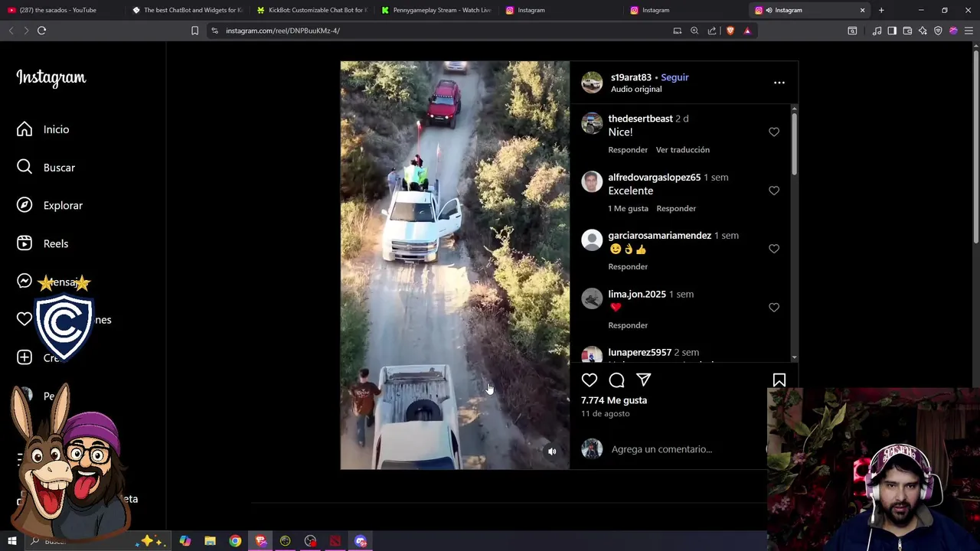Screen dimensions: 980x551
Task: Like the comment by garciarosamariamendez
Action: tap(774, 249)
